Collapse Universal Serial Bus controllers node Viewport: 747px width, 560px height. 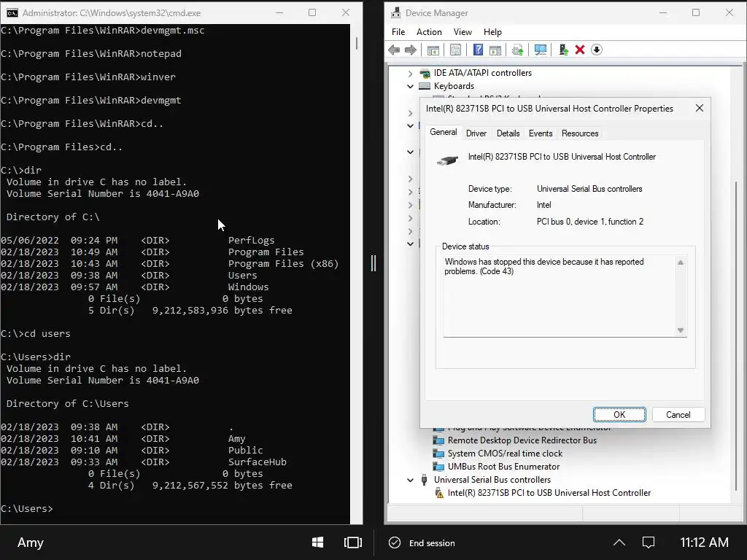click(x=410, y=480)
